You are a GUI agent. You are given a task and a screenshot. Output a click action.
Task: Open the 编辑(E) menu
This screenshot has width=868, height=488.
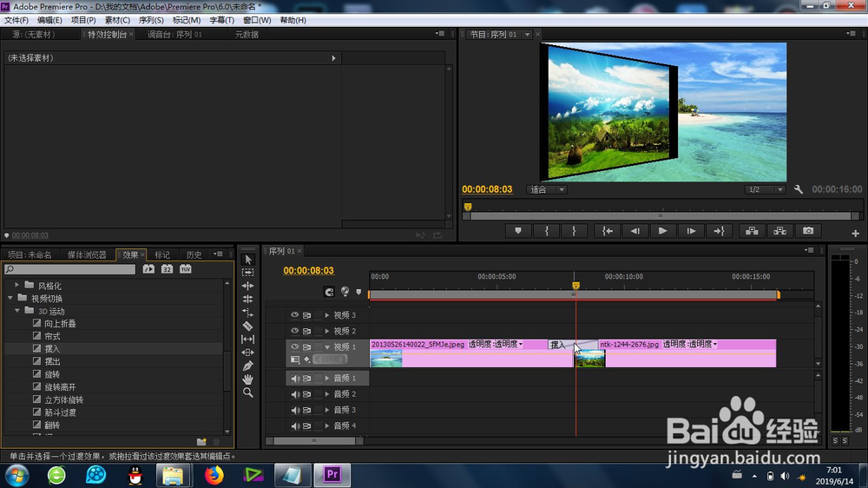[x=49, y=20]
